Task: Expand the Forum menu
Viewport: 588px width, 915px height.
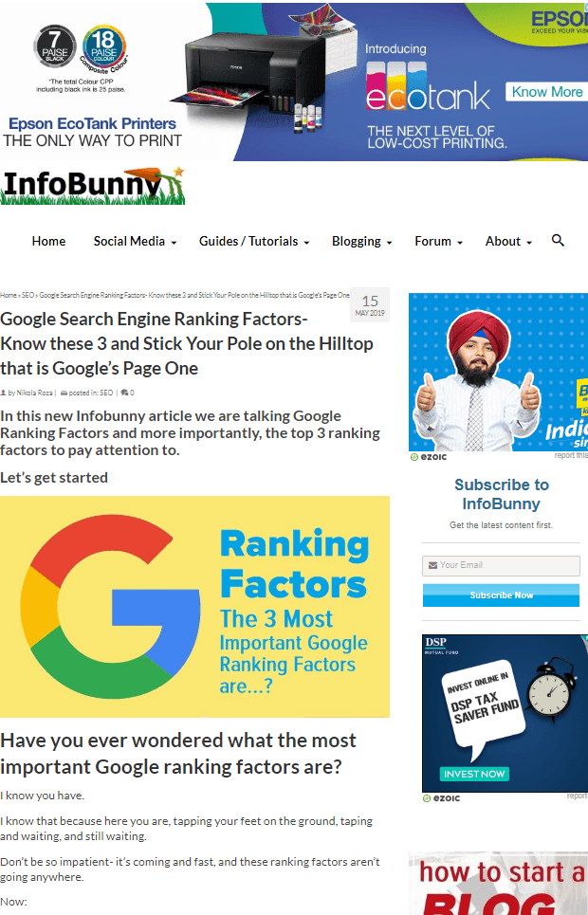Action: pyautogui.click(x=438, y=241)
